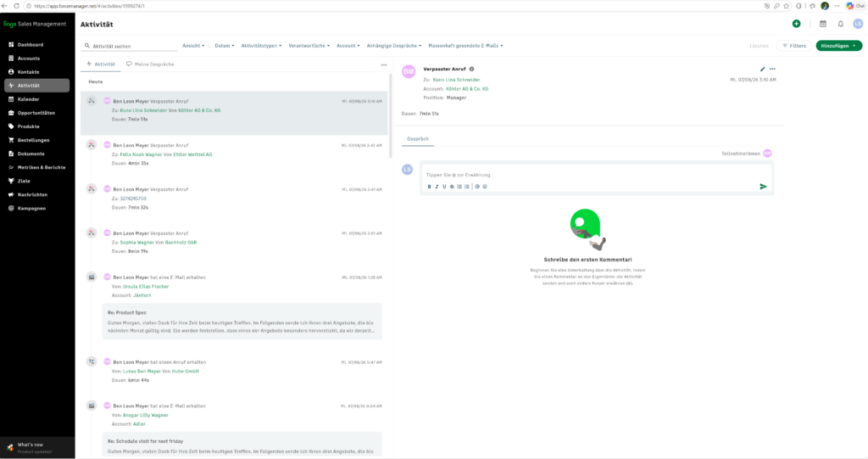Open Metriken & Berichte in sidebar

pos(41,167)
